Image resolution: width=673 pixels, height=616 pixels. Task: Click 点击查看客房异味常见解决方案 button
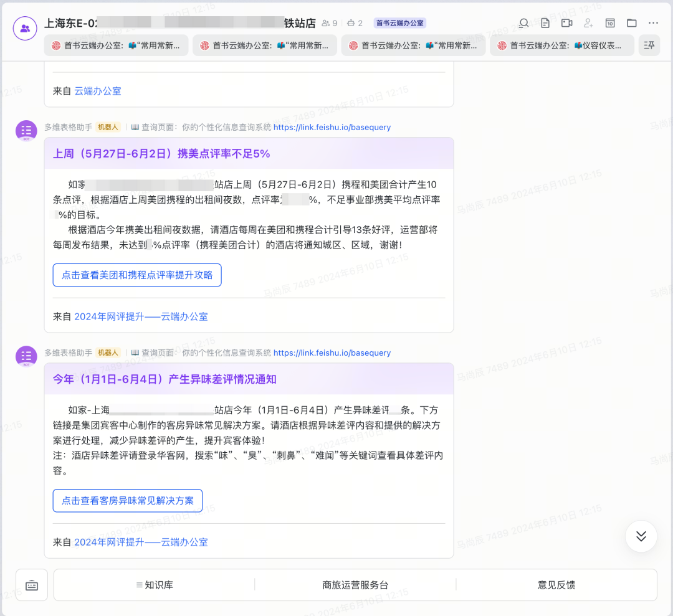tap(128, 500)
